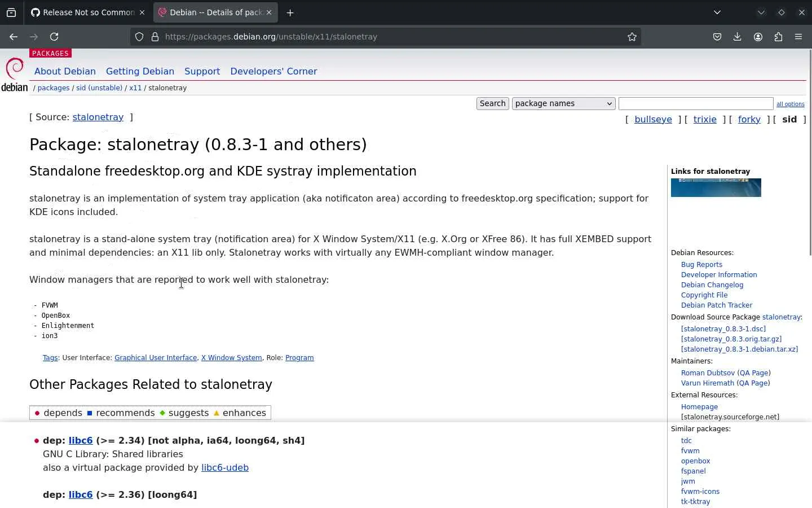This screenshot has height=508, width=812.
Task: Click the stalonetray screenshot thumbnail
Action: pyautogui.click(x=716, y=187)
